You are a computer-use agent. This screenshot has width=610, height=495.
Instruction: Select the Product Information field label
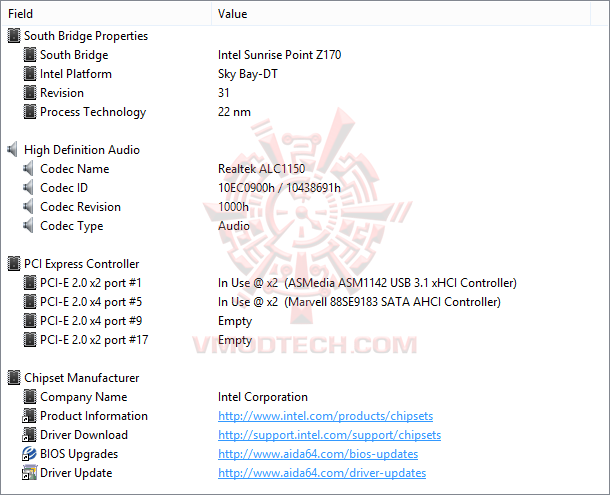point(94,416)
